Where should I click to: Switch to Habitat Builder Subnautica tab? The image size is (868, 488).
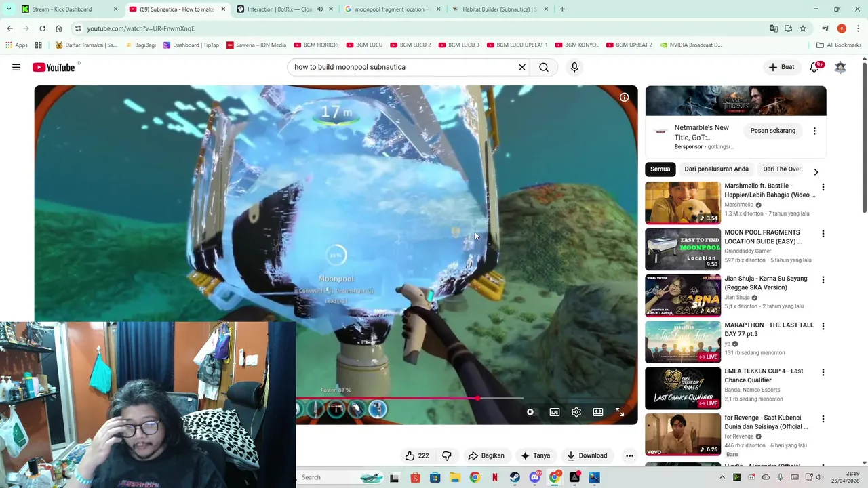[499, 9]
